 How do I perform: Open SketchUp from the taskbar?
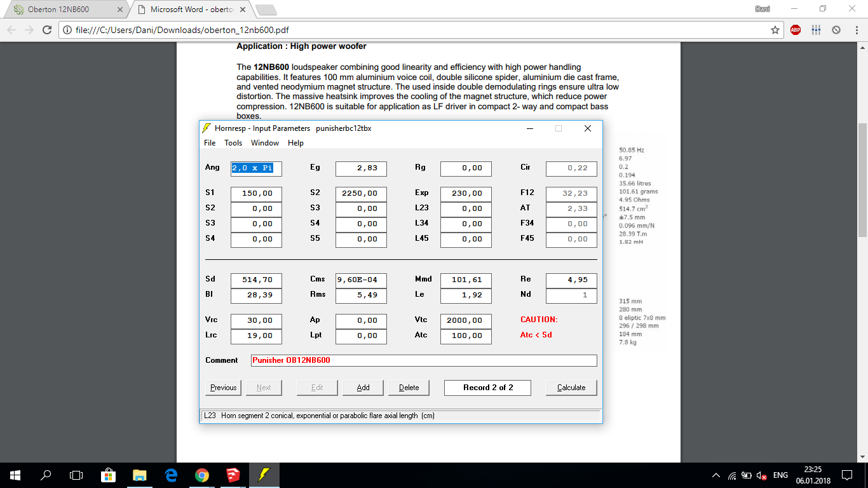click(233, 475)
